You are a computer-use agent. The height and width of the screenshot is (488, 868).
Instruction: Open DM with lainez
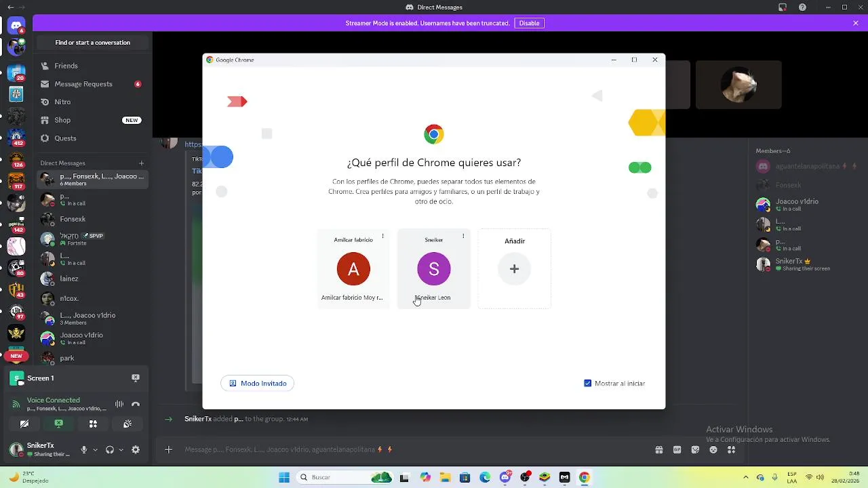click(x=92, y=279)
